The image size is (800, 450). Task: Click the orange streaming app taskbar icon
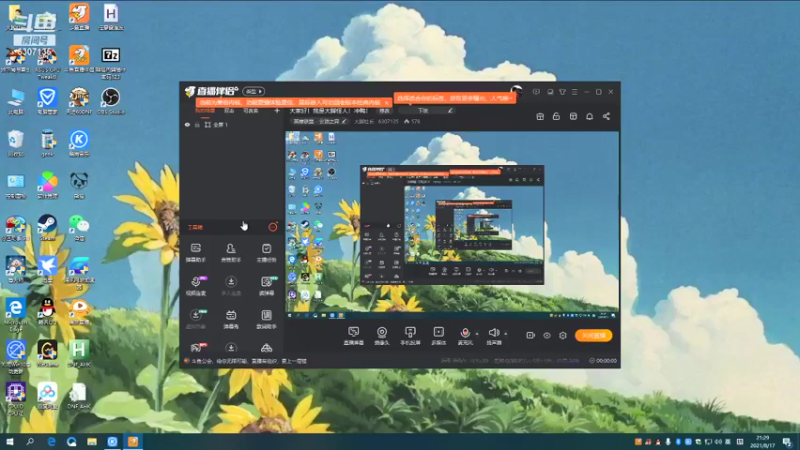tap(133, 441)
